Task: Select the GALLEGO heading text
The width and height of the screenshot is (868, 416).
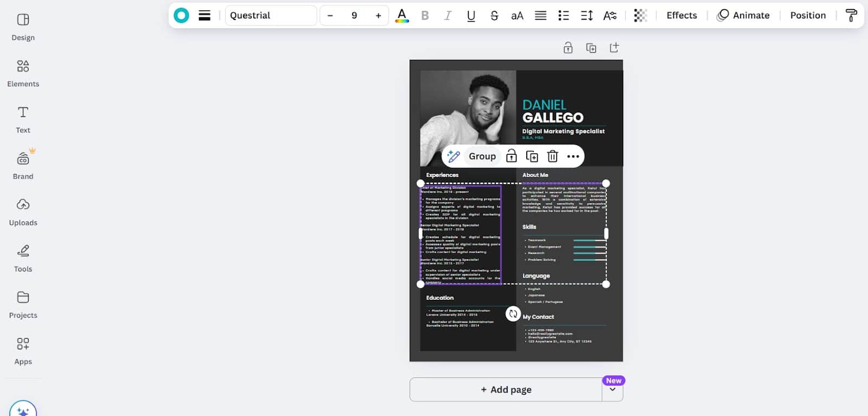Action: pos(553,118)
